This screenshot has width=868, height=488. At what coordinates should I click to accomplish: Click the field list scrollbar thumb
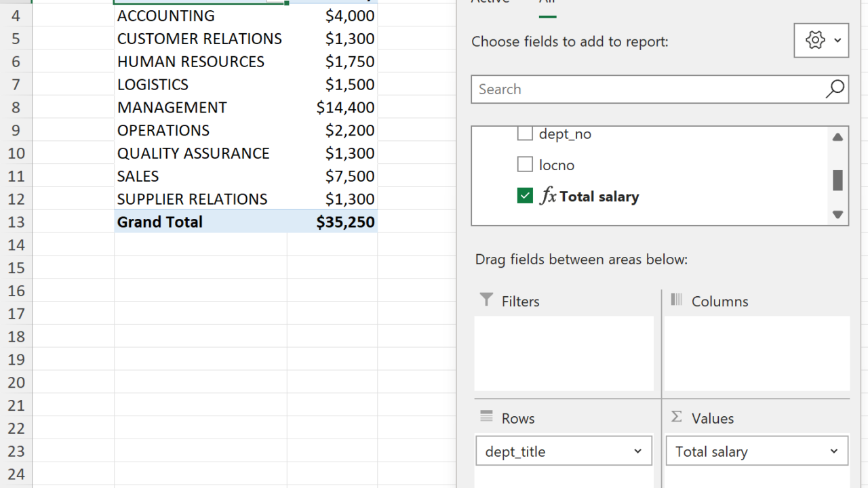[x=837, y=180]
